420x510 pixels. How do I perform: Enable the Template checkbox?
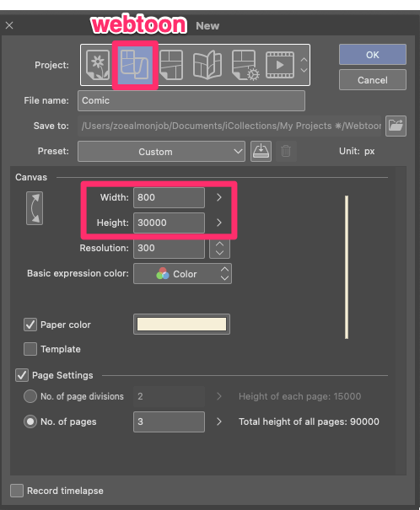coord(30,349)
